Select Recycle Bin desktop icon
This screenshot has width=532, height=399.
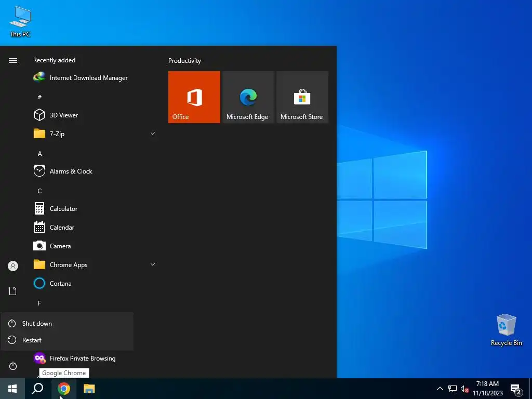(506, 330)
